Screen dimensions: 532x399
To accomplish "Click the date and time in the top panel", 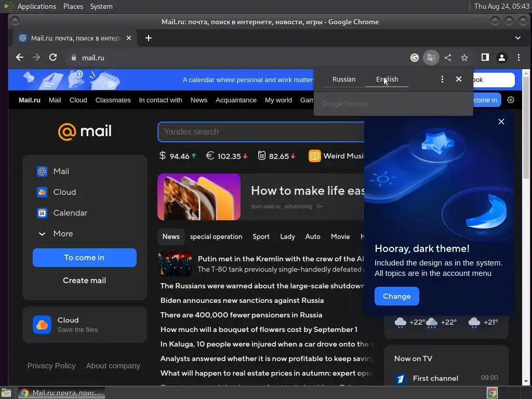I will [x=501, y=6].
